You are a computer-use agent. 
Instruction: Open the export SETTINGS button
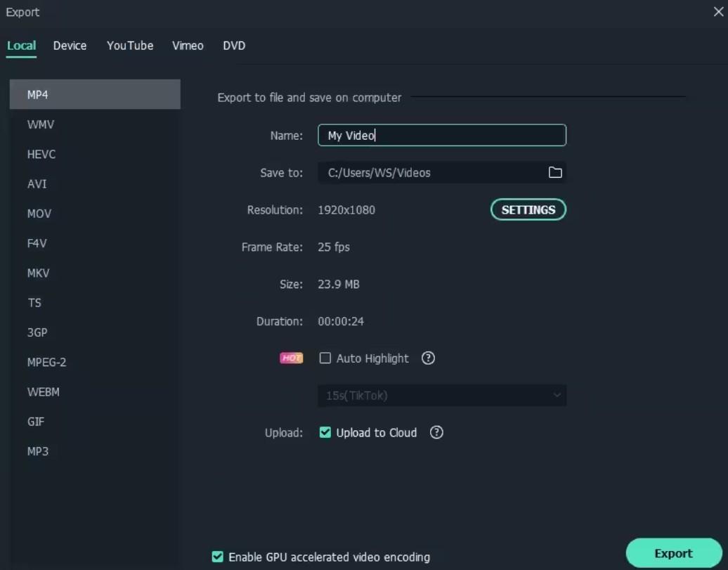click(528, 209)
